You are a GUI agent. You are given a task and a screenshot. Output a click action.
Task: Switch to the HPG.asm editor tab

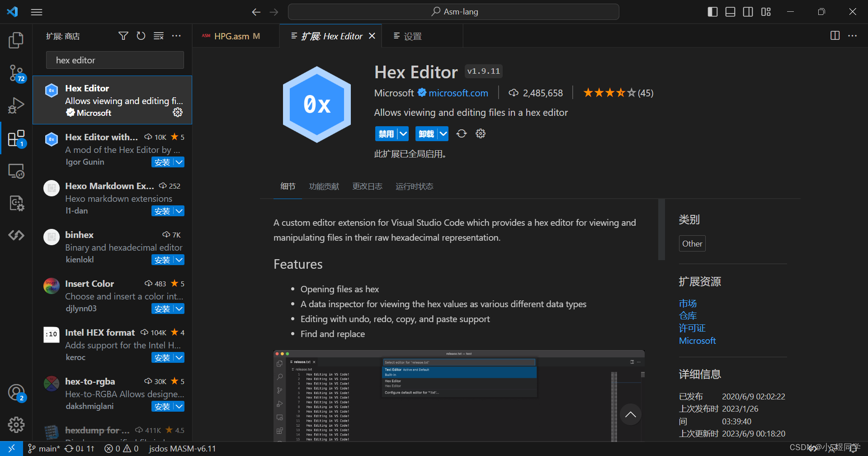click(x=237, y=36)
